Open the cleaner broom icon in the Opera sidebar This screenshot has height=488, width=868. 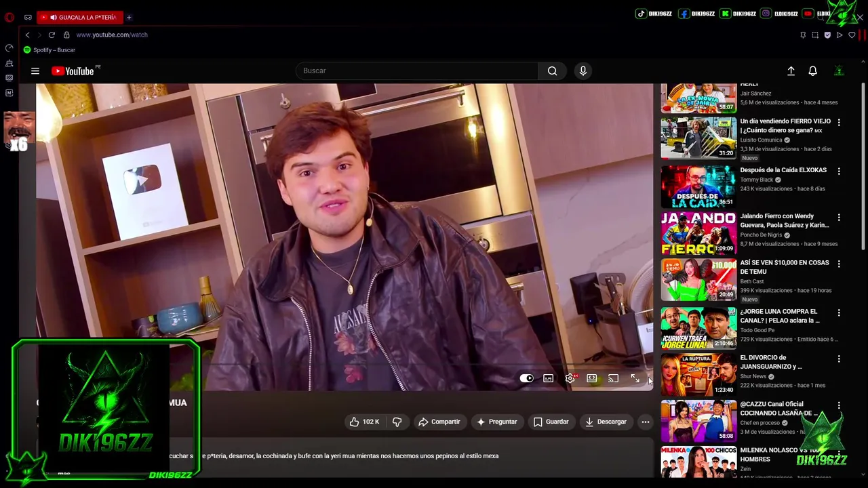9,63
